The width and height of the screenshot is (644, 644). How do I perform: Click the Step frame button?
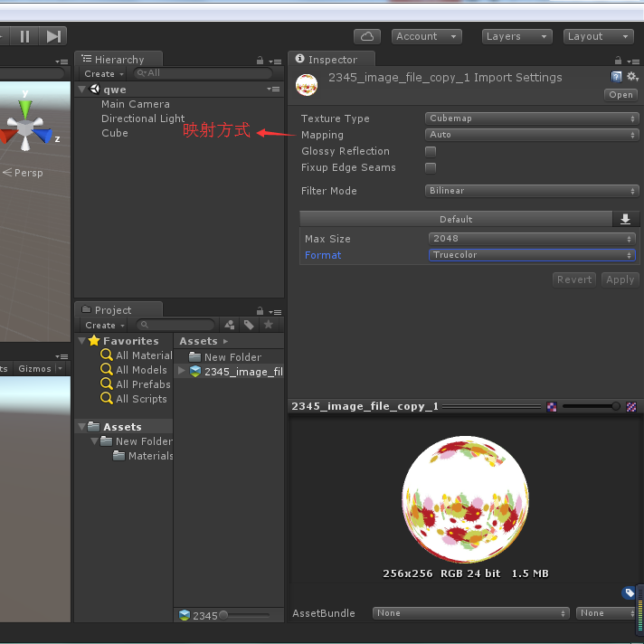click(54, 36)
